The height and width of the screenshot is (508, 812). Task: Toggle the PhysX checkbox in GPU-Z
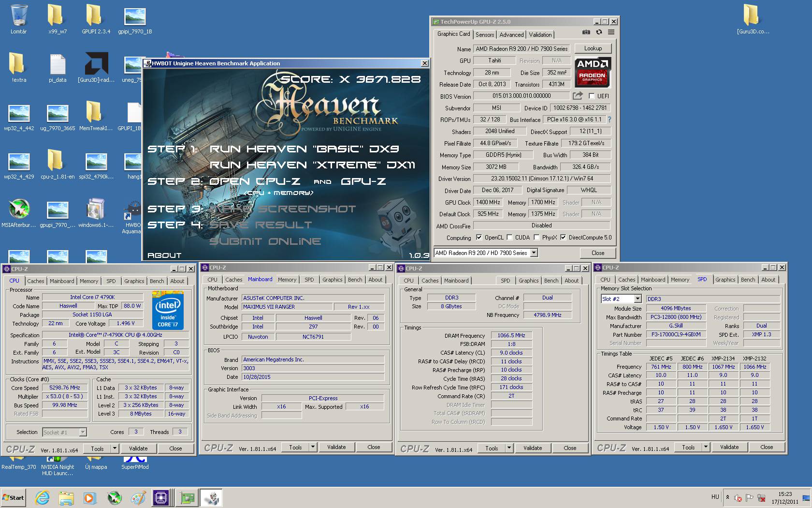click(x=536, y=238)
